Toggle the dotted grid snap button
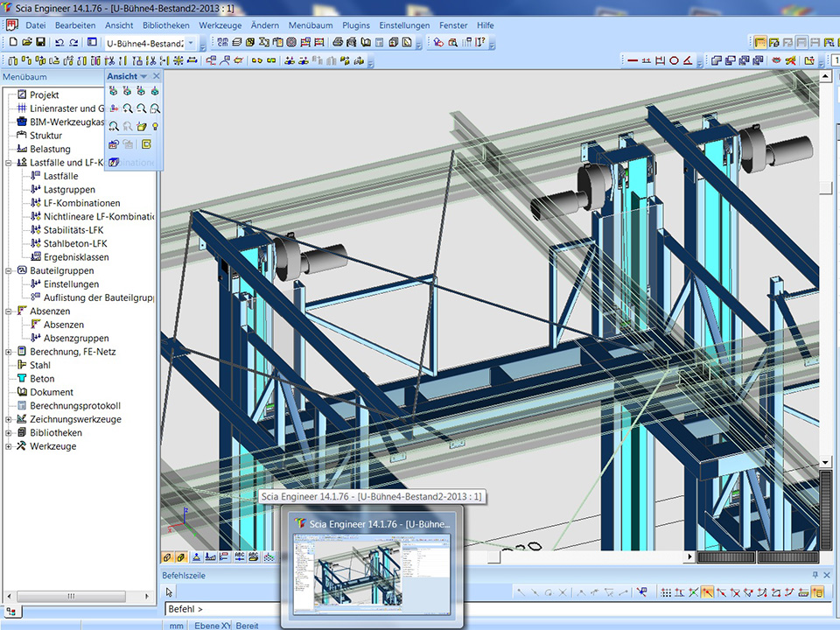 [666, 592]
